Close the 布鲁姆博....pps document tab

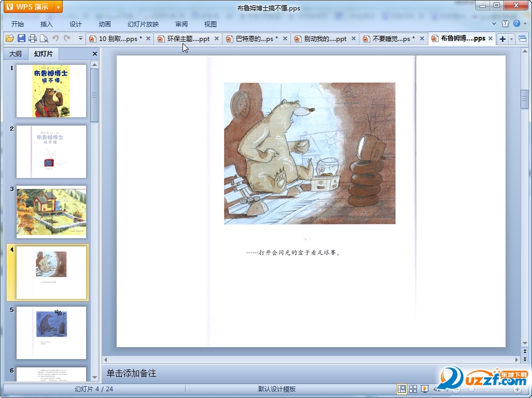tap(491, 39)
